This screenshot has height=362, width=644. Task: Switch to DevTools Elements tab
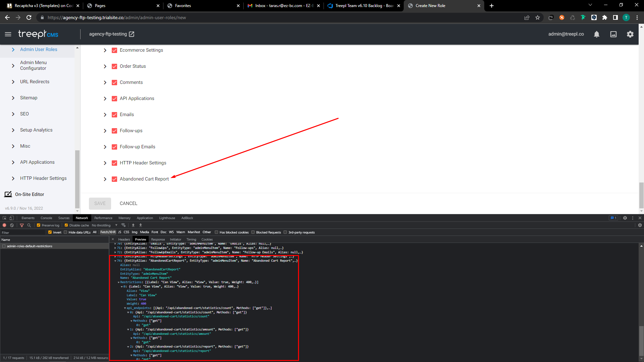[28, 218]
